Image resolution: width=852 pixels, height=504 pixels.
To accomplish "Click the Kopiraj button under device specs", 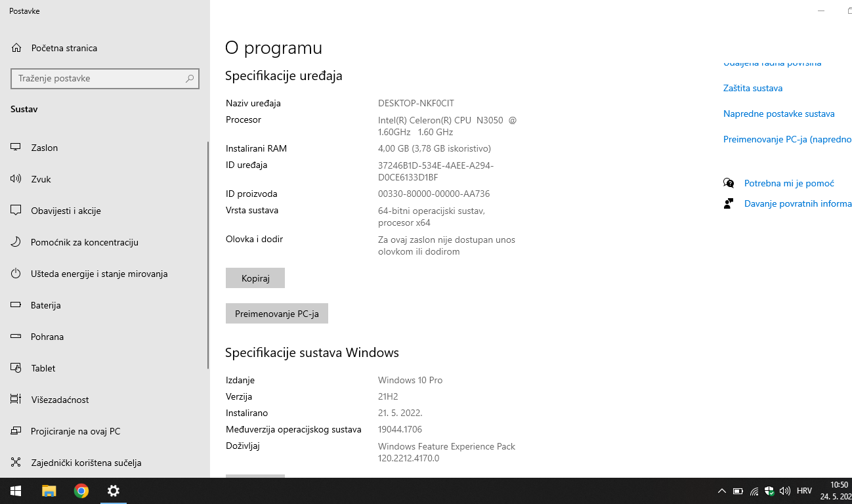I will point(255,278).
